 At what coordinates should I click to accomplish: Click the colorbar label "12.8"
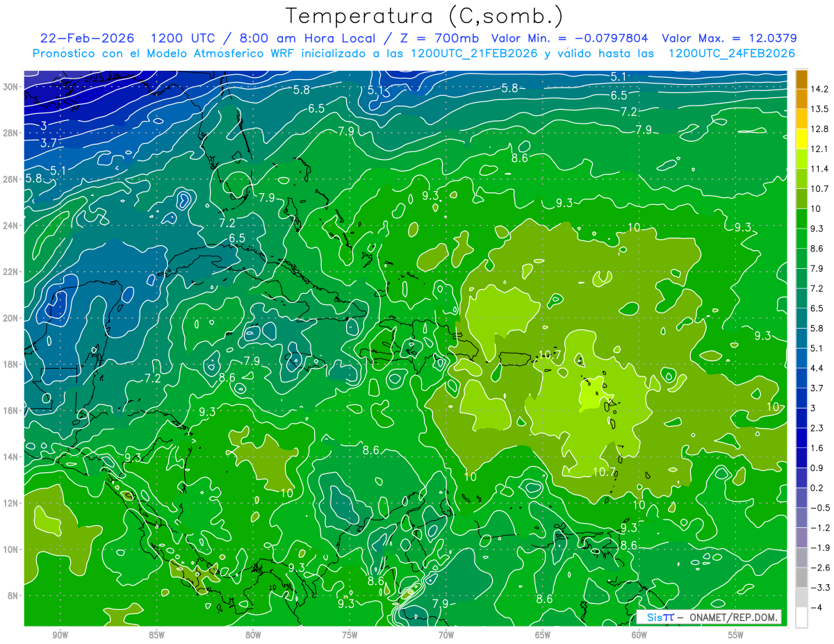point(819,129)
